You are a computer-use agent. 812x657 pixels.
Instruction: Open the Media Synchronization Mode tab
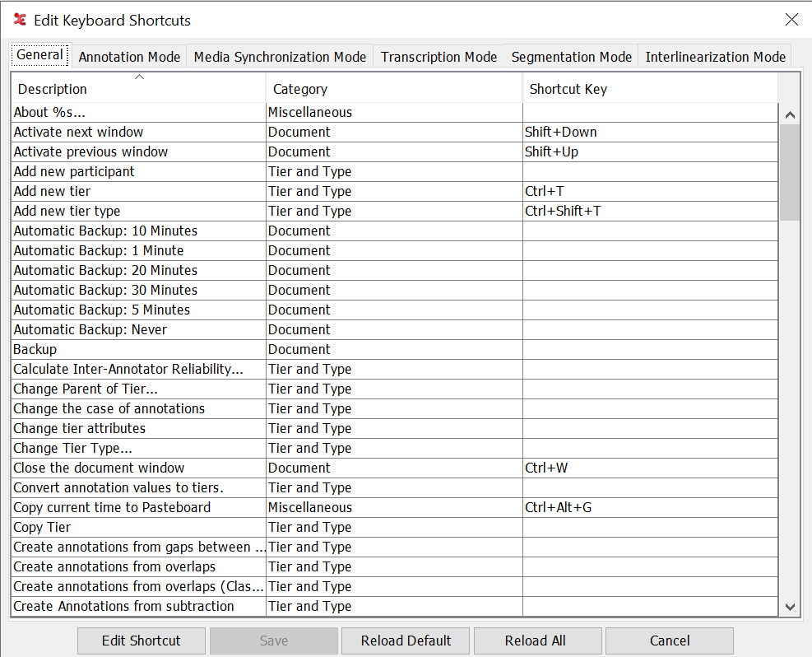pyautogui.click(x=280, y=57)
